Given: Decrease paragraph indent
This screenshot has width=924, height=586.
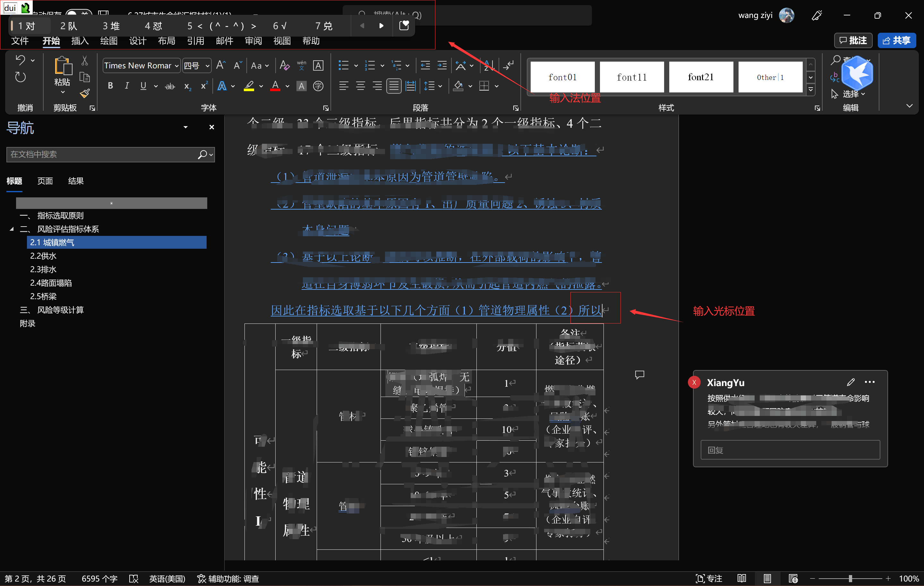Looking at the screenshot, I should (x=425, y=65).
